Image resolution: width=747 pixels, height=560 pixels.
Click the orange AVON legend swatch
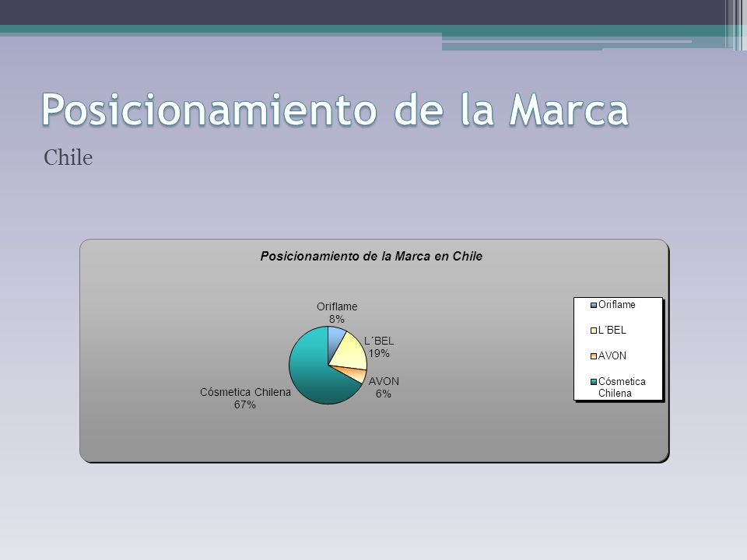pyautogui.click(x=594, y=356)
